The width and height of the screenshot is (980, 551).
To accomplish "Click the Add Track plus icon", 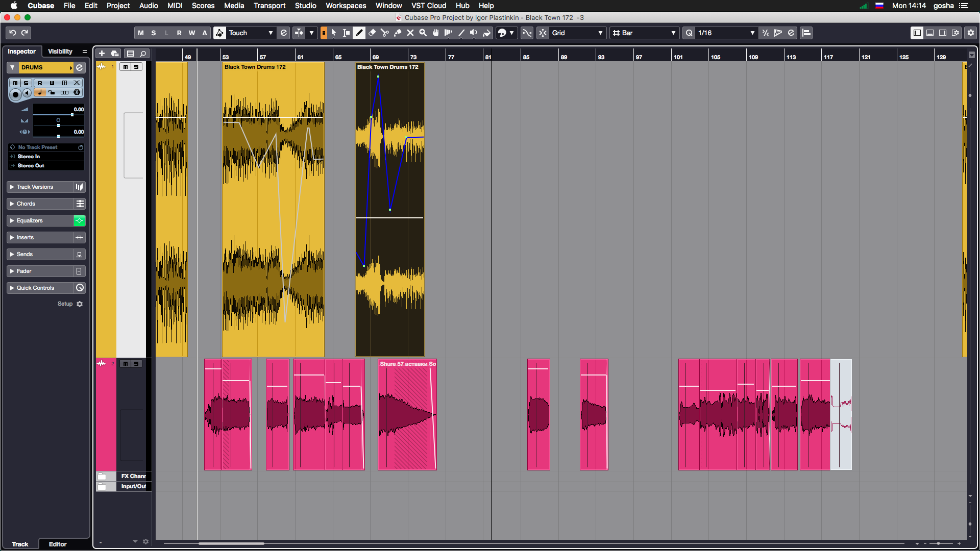I will [x=102, y=54].
